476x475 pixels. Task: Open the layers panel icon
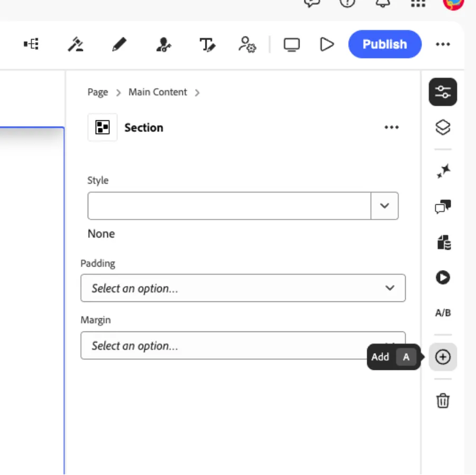[x=443, y=127]
